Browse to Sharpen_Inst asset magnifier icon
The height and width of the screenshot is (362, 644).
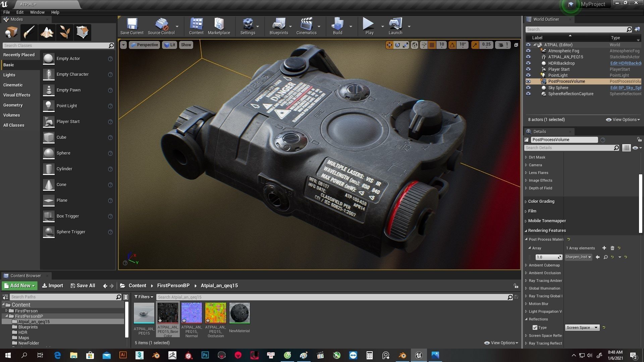(x=605, y=257)
